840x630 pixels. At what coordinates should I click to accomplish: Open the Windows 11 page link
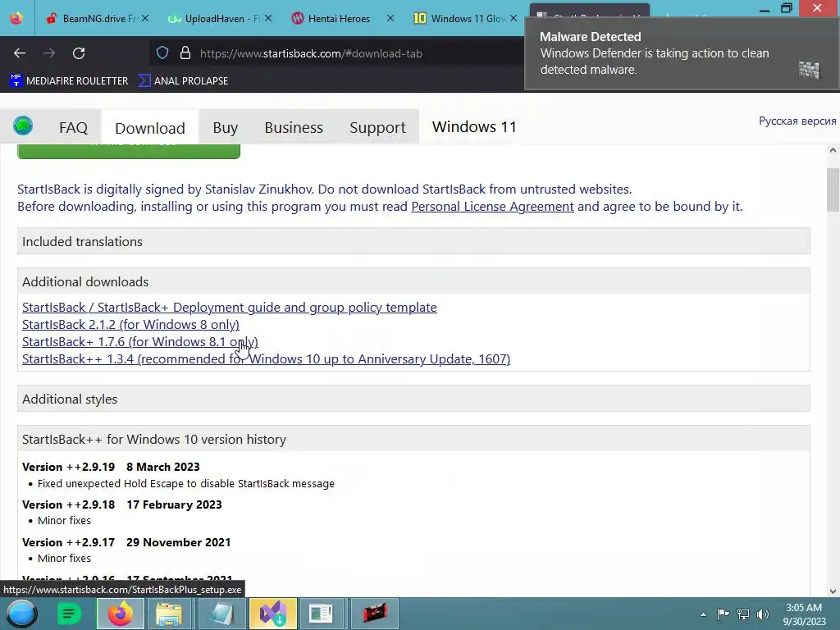click(474, 127)
